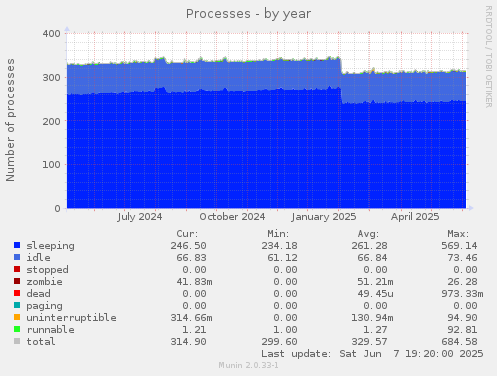Click the 'sleeping' legend label

pyautogui.click(x=50, y=246)
